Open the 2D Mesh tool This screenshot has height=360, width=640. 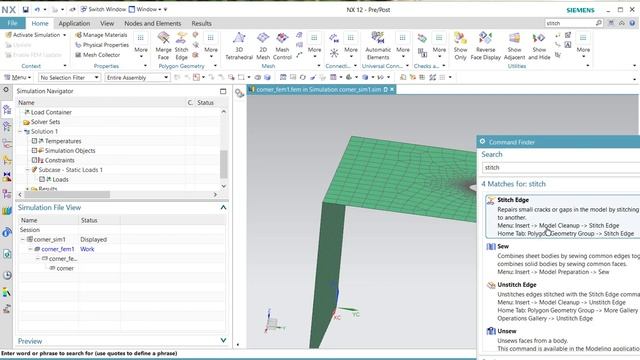(x=263, y=46)
